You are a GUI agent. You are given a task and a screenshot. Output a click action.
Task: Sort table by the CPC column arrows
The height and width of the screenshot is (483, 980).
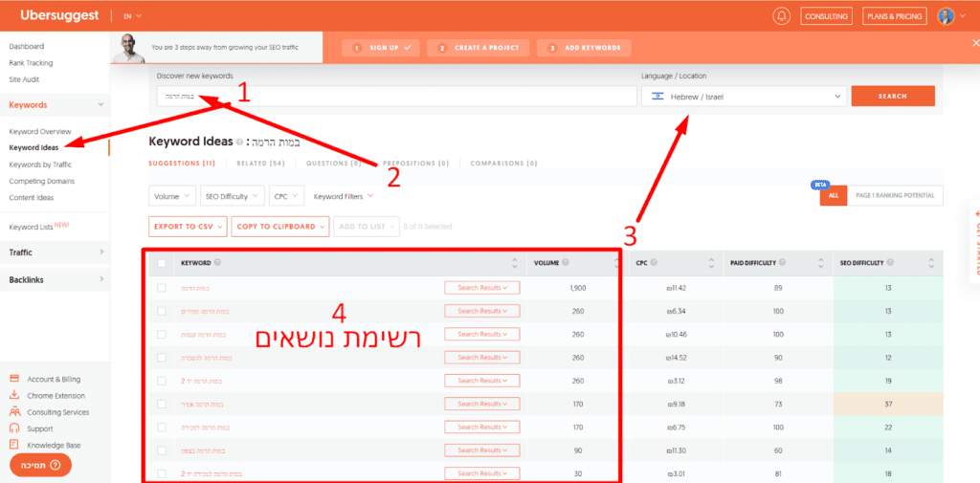click(711, 263)
